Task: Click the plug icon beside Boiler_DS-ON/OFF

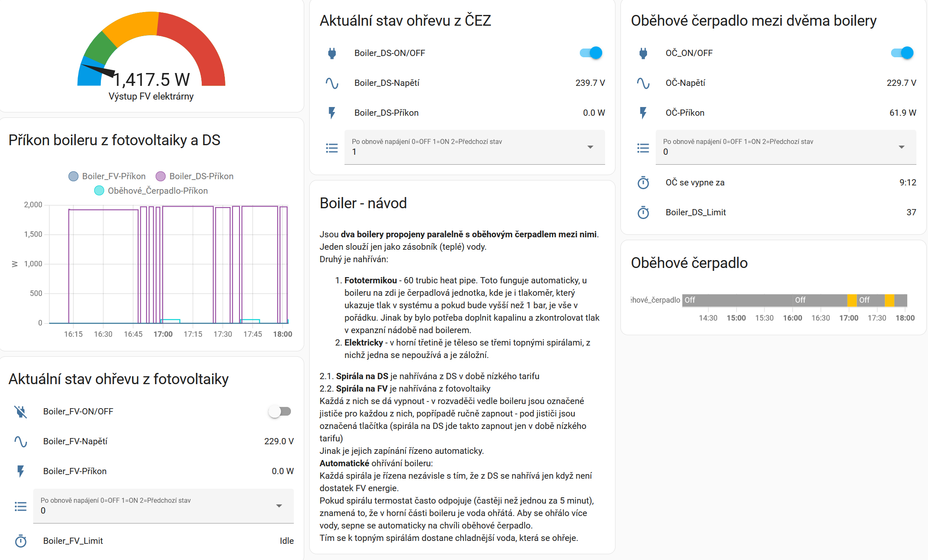Action: (x=332, y=53)
